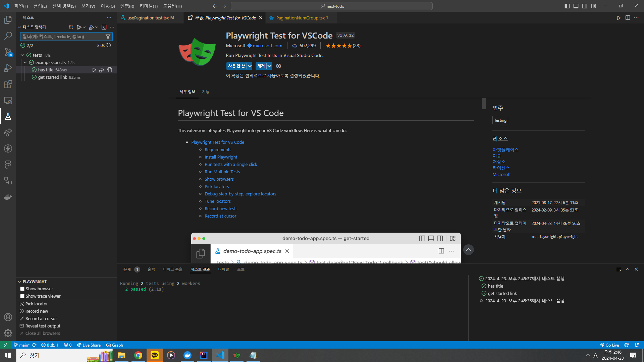Image resolution: width=644 pixels, height=362 pixels.
Task: Click the 'Install Playwright' link
Action: (221, 157)
